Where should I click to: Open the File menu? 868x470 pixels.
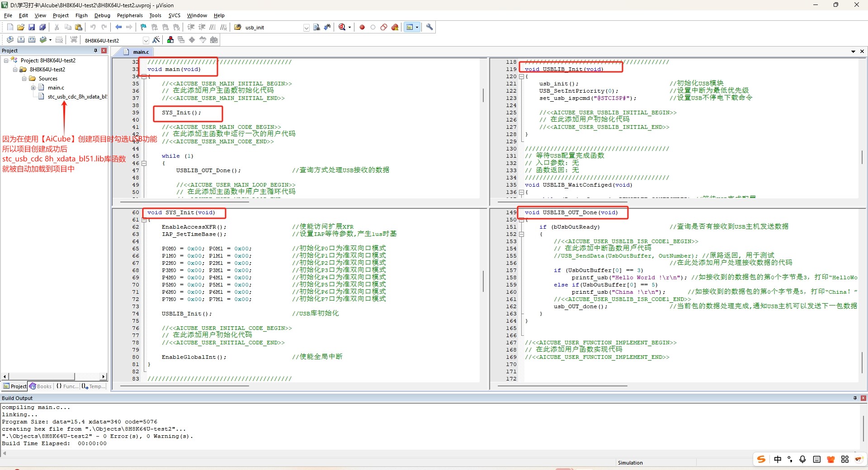8,15
